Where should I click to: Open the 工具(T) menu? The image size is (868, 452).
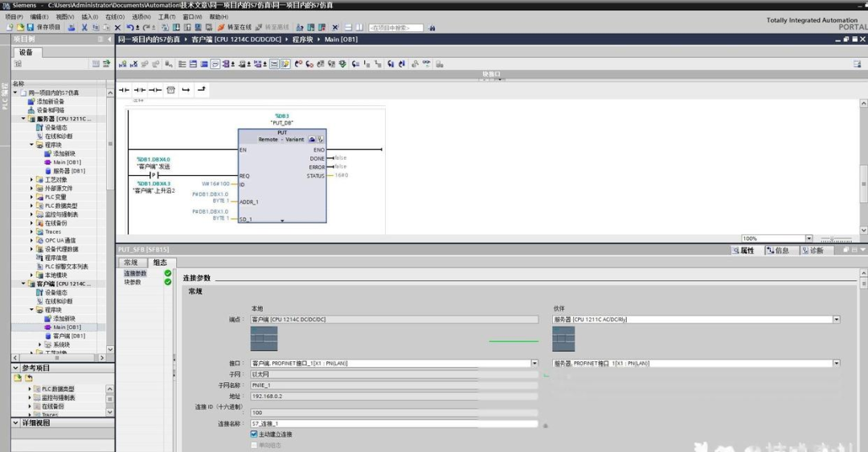[x=166, y=17]
